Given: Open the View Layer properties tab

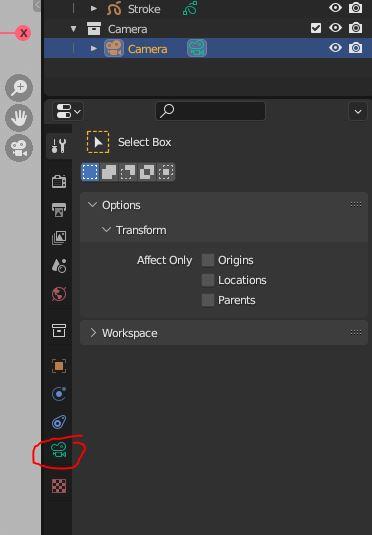Looking at the screenshot, I should coord(59,237).
